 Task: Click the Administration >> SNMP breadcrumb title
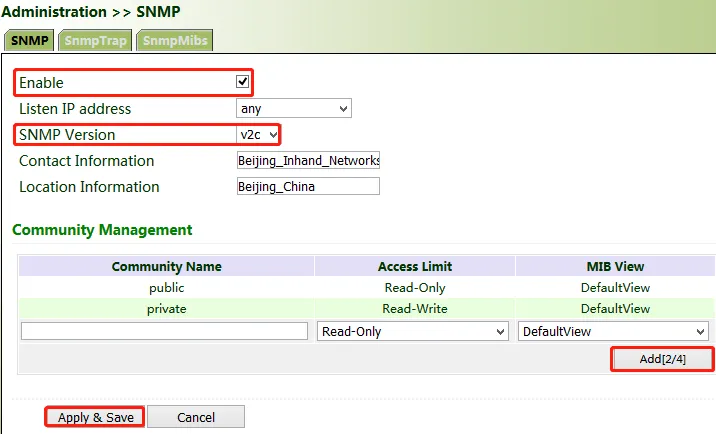[x=90, y=11]
